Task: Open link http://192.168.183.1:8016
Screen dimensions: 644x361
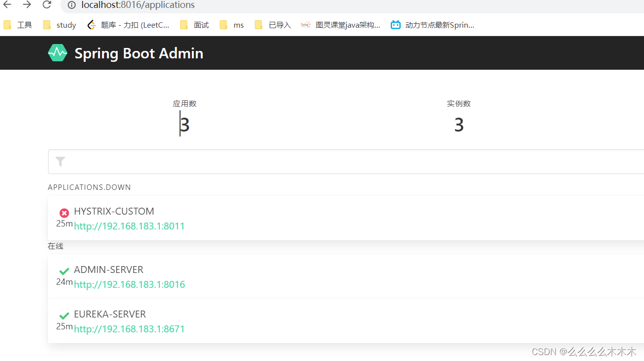Action: pos(130,284)
